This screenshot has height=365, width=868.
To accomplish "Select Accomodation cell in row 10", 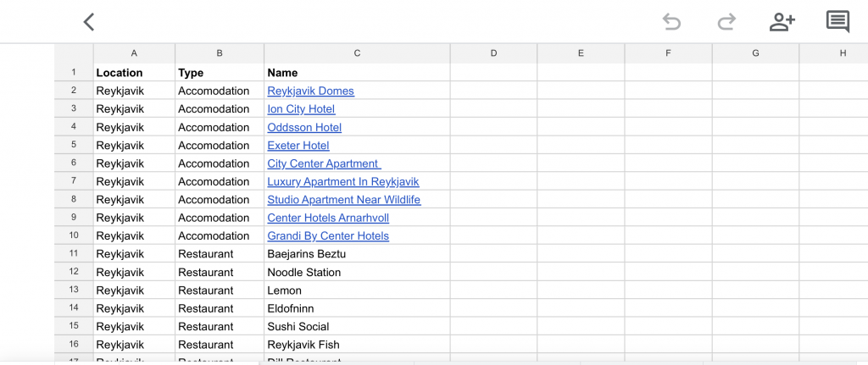I will click(220, 235).
